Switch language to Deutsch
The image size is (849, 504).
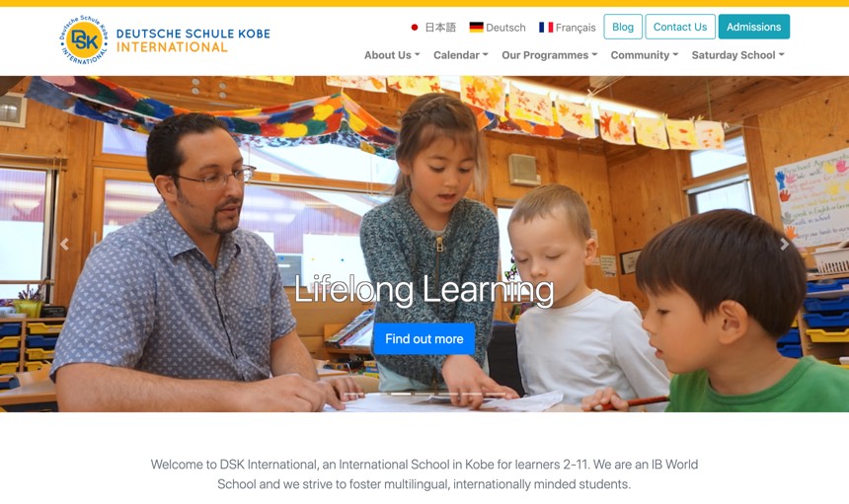pyautogui.click(x=505, y=28)
